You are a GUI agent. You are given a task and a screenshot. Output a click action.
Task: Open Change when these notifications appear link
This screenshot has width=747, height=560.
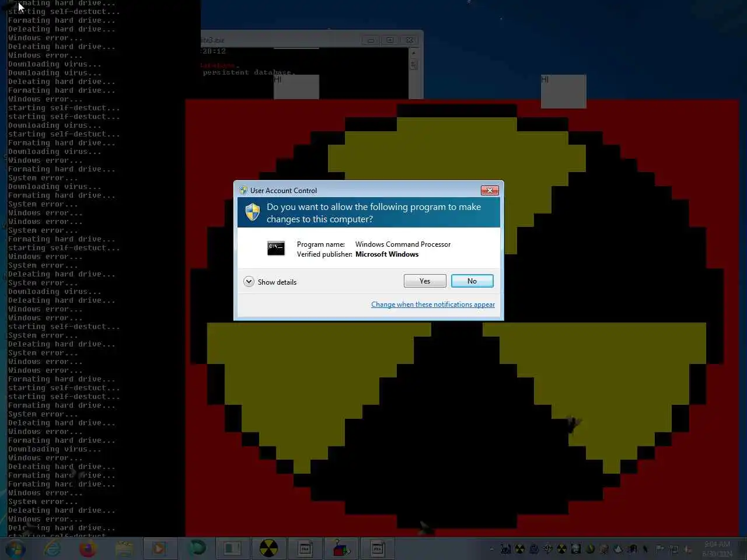tap(433, 304)
